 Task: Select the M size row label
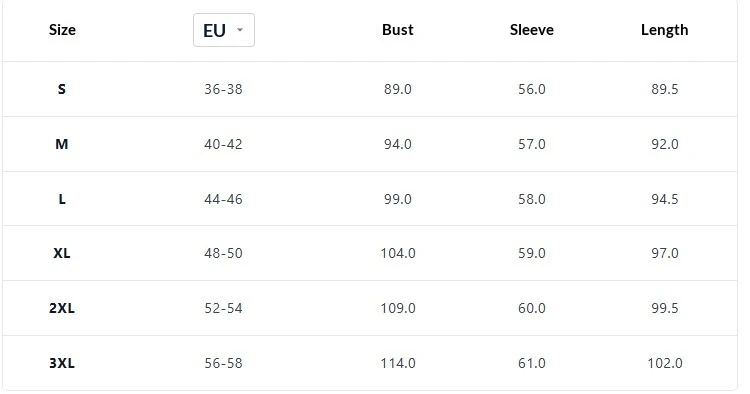coord(62,144)
